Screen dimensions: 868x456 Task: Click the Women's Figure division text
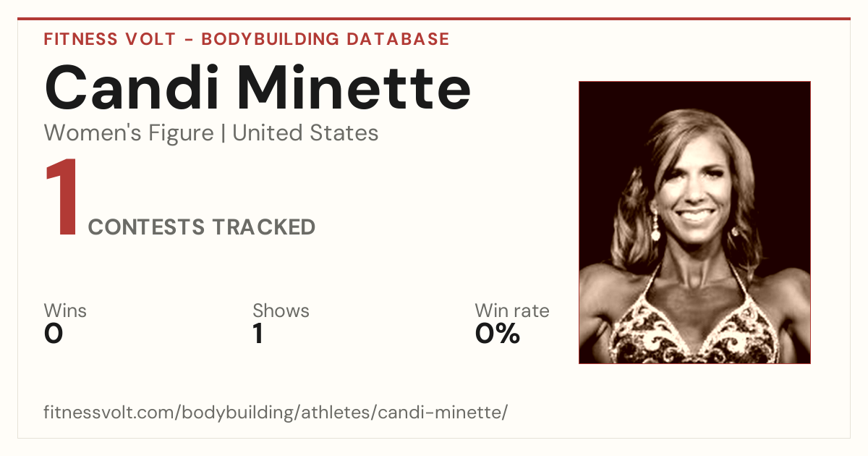click(x=129, y=133)
